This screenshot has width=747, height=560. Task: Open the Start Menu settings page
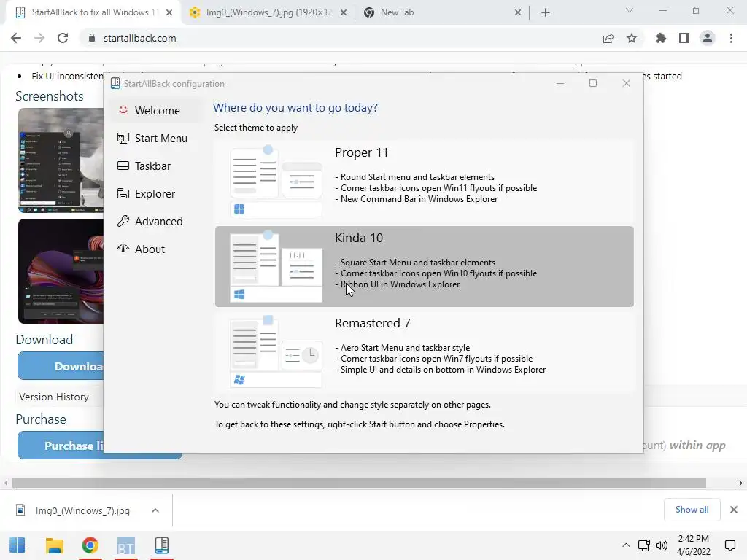point(157,138)
